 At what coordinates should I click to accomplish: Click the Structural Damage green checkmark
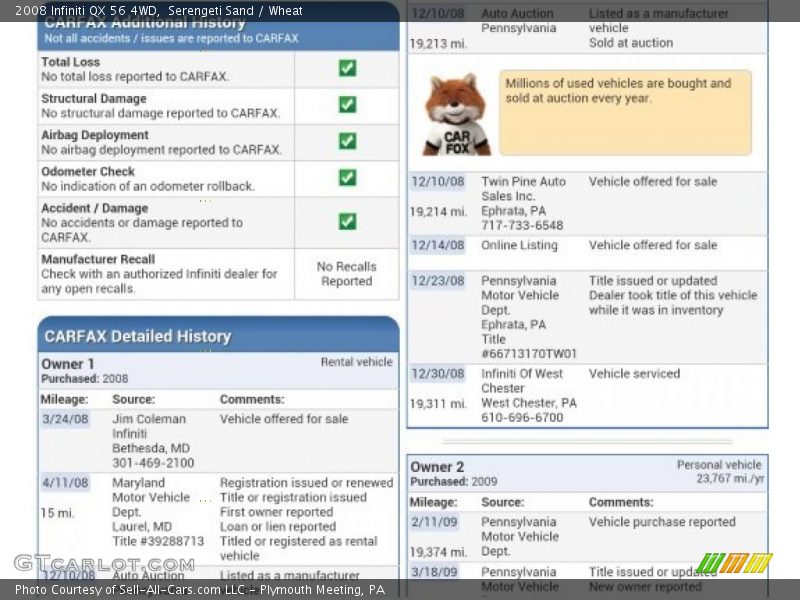point(347,105)
